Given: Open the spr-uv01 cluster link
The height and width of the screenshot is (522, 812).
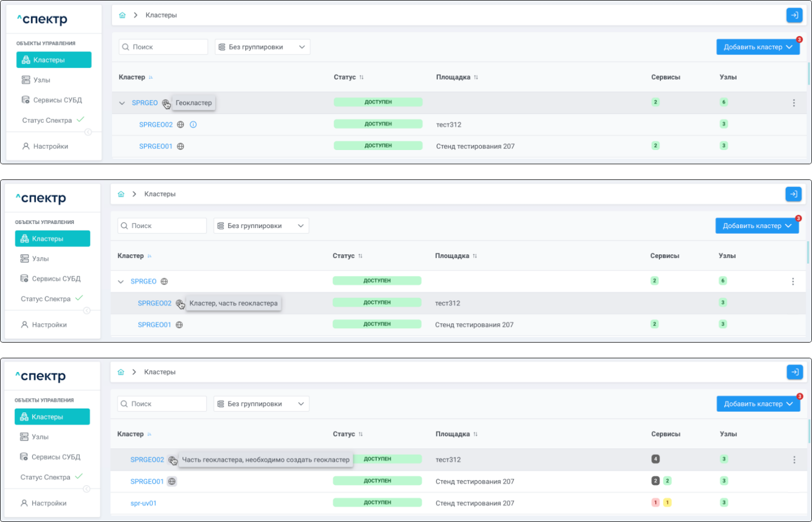Looking at the screenshot, I should 143,504.
